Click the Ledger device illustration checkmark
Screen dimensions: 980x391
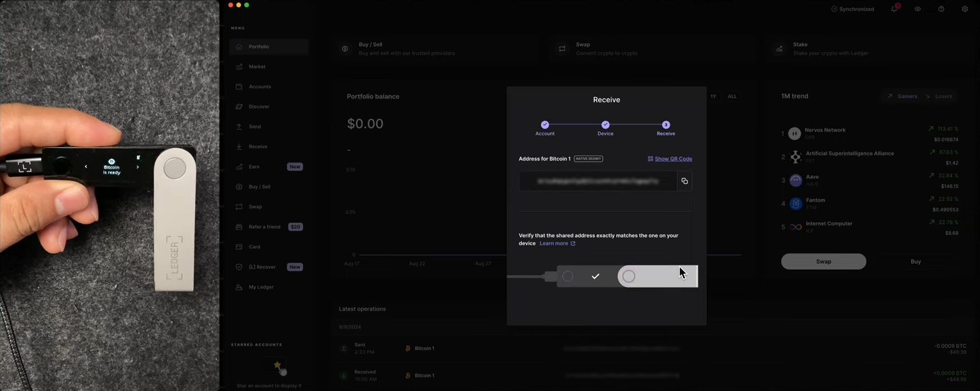[x=596, y=276]
